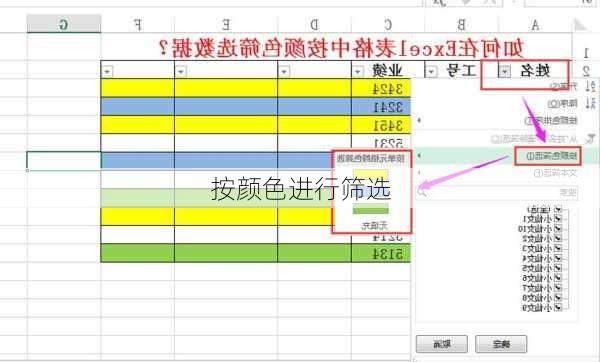Click the 取消 Cancel button
This screenshot has height=362, width=600.
(x=442, y=344)
